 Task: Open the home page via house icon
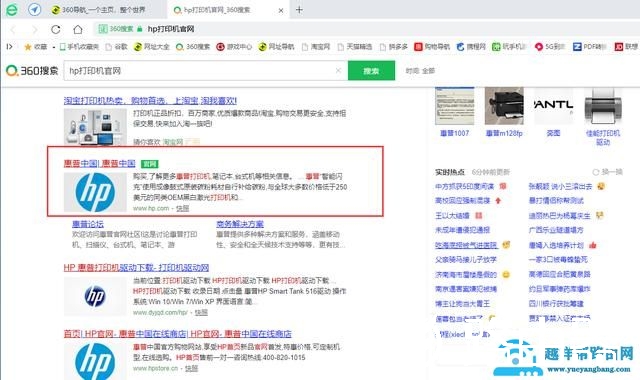(78, 29)
